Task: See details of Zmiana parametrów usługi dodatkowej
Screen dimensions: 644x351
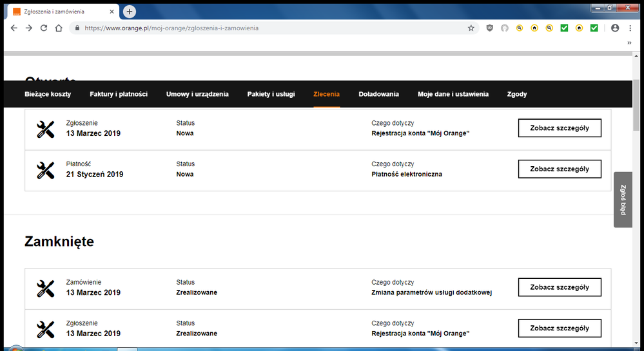Action: (559, 287)
